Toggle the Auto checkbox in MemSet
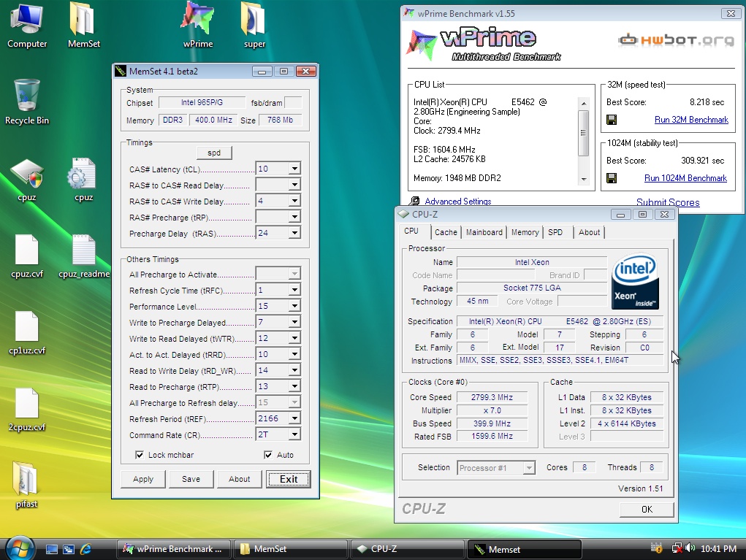Image resolution: width=746 pixels, height=560 pixels. pyautogui.click(x=268, y=455)
